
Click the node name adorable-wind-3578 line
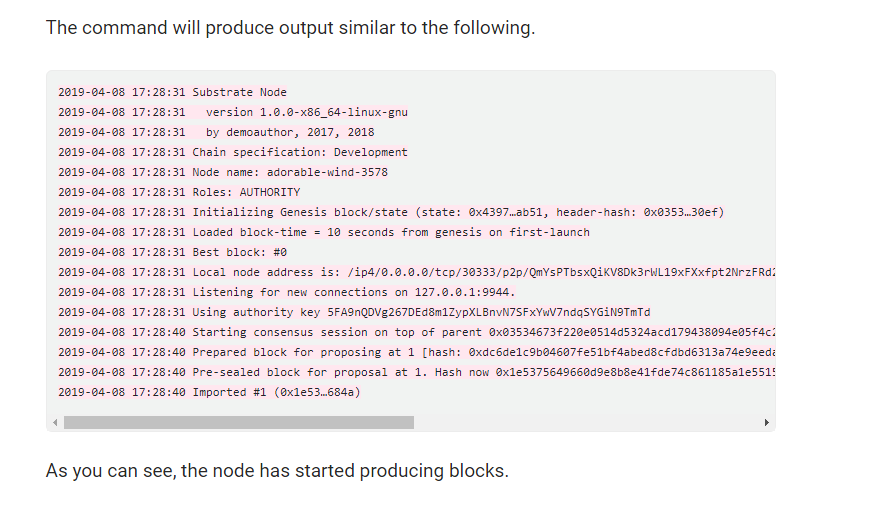290,172
